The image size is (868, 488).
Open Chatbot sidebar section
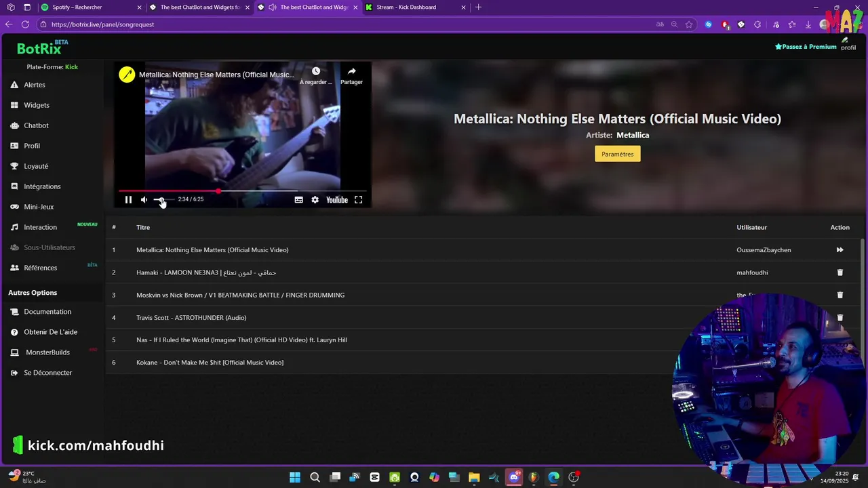(x=36, y=125)
